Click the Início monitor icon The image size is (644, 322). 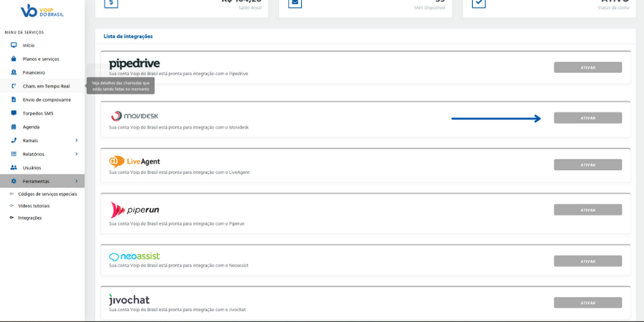pyautogui.click(x=14, y=45)
